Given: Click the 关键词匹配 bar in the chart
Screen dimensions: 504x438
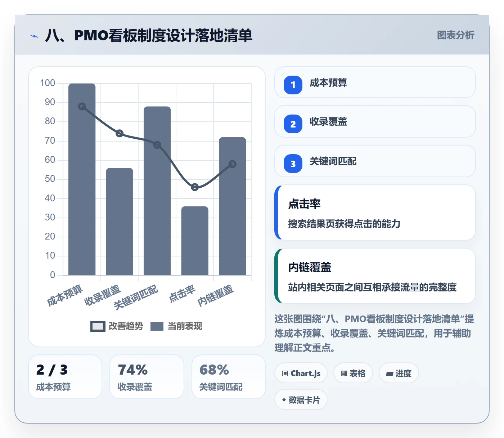Looking at the screenshot, I should 157,191.
